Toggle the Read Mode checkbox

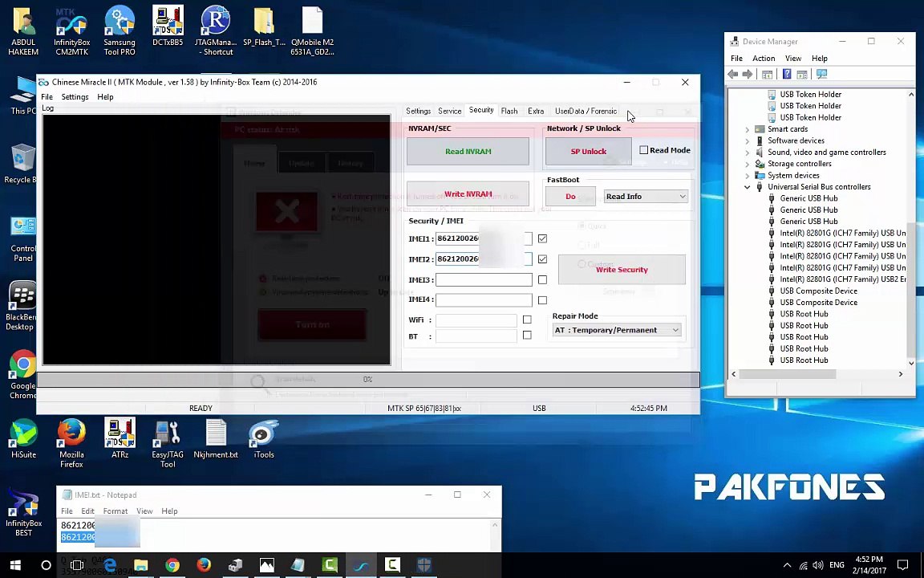coord(643,150)
